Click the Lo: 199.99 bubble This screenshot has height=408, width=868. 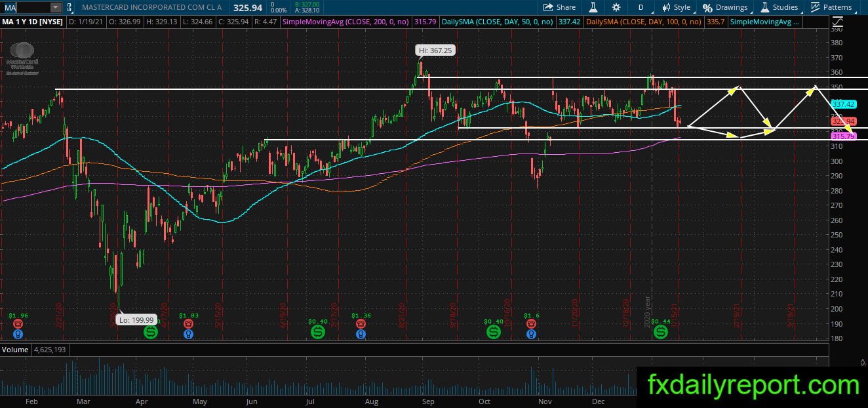[x=136, y=320]
